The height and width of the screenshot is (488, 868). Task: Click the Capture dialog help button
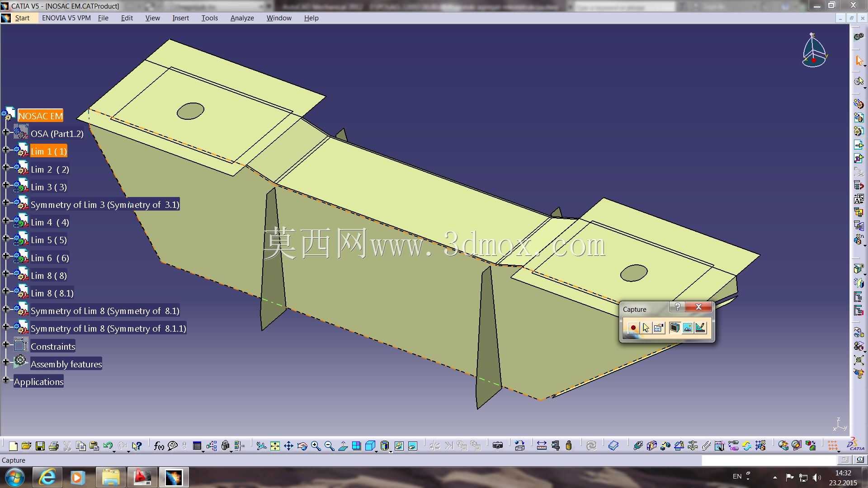coord(677,307)
